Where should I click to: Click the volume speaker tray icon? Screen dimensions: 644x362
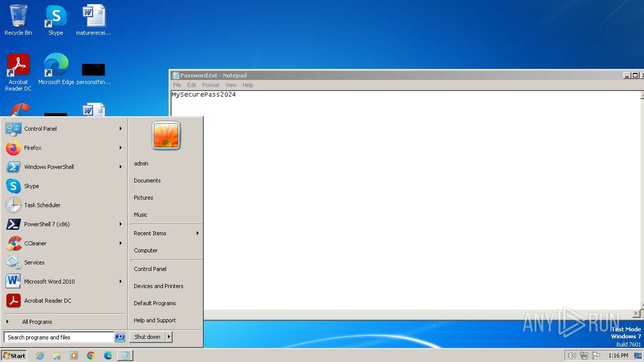tap(572, 355)
